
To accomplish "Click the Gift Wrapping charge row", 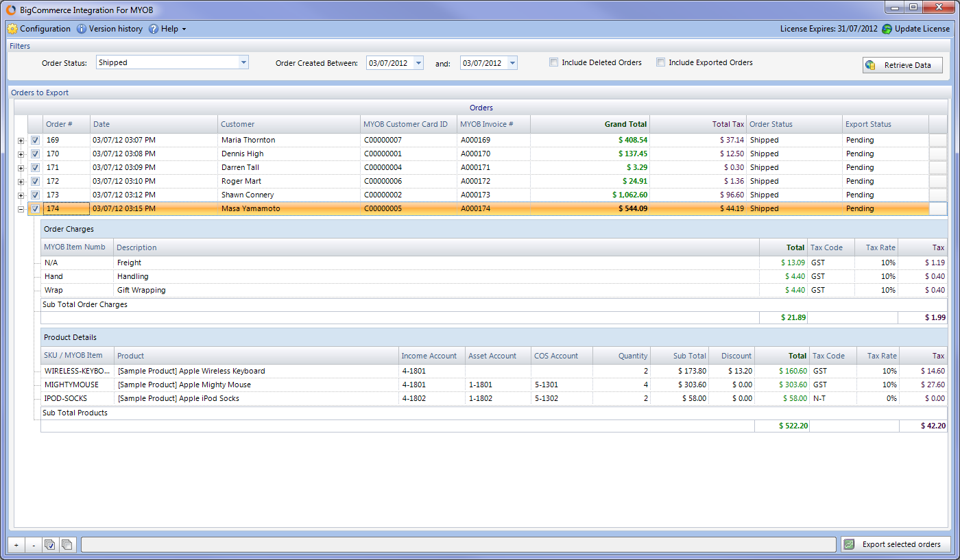I will pyautogui.click(x=494, y=290).
